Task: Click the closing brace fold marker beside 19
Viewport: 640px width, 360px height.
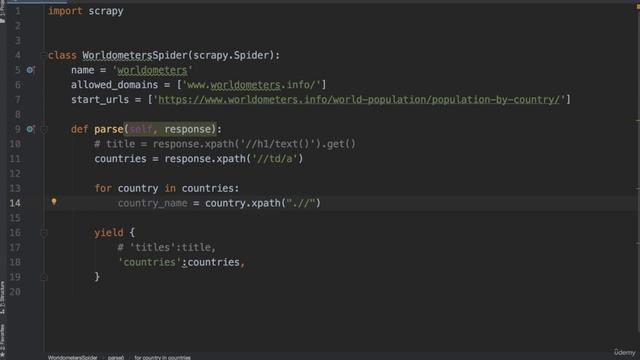Action: pyautogui.click(x=44, y=278)
